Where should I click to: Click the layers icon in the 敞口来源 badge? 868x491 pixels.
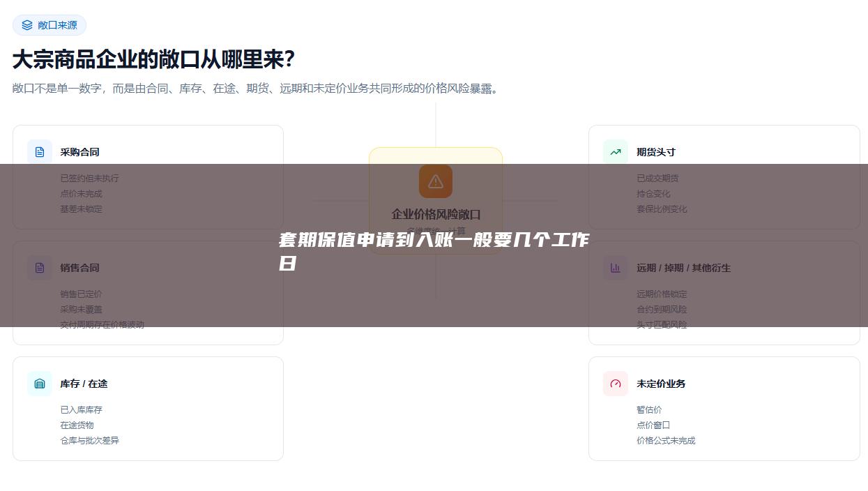(x=27, y=25)
